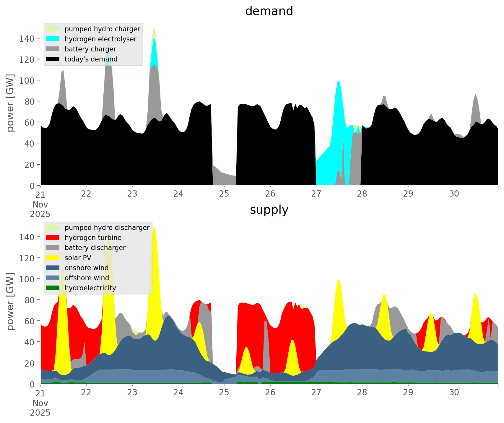Click the black today's demand legend swatch
504x423 pixels.
pos(53,59)
